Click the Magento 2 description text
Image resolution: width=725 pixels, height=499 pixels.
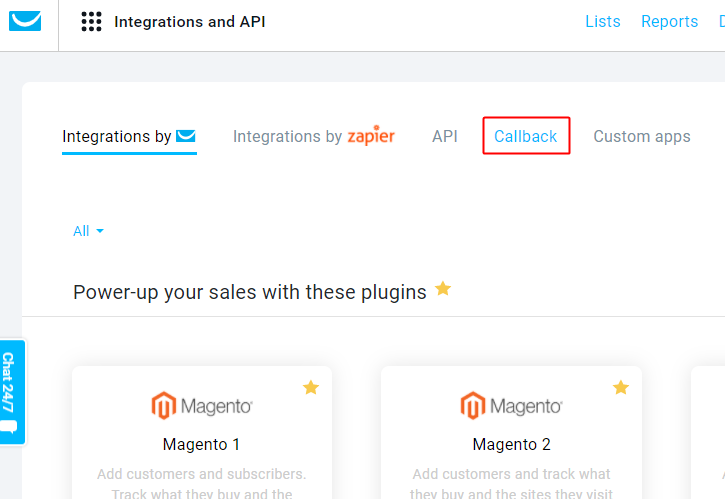pyautogui.click(x=511, y=484)
